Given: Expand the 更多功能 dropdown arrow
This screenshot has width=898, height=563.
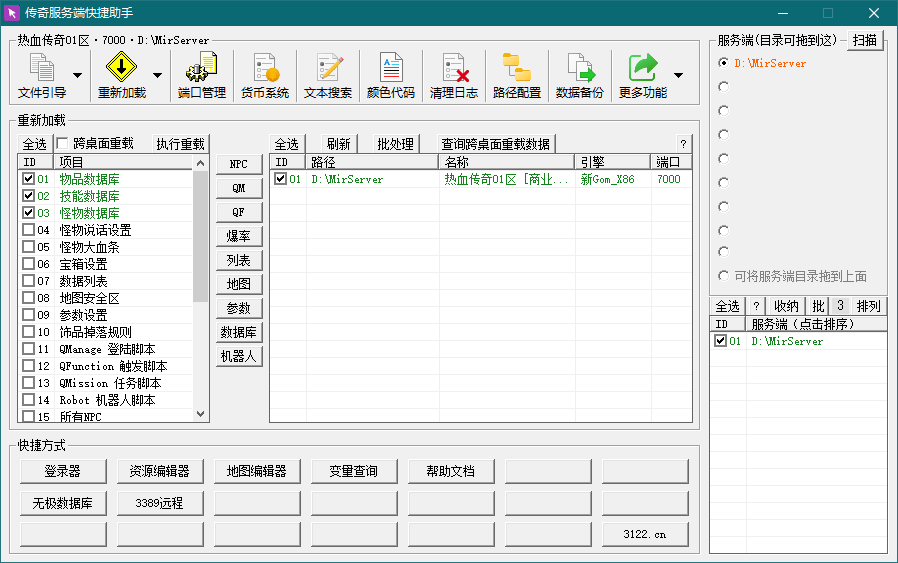Looking at the screenshot, I should (679, 76).
